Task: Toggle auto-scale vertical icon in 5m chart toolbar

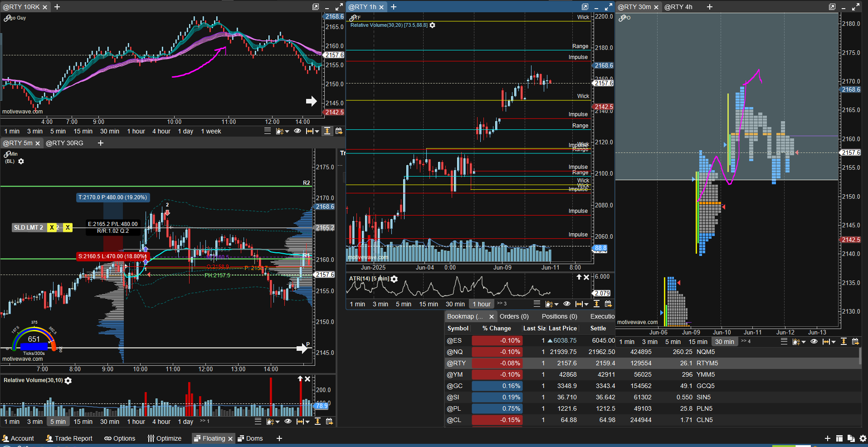Action: 317,422
